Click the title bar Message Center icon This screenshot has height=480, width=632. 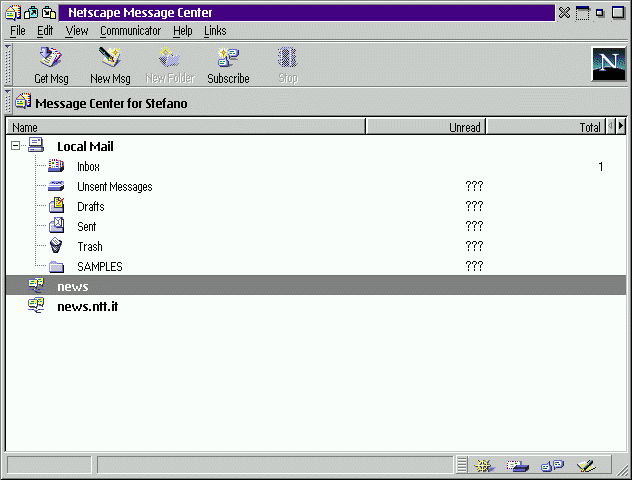[x=12, y=12]
